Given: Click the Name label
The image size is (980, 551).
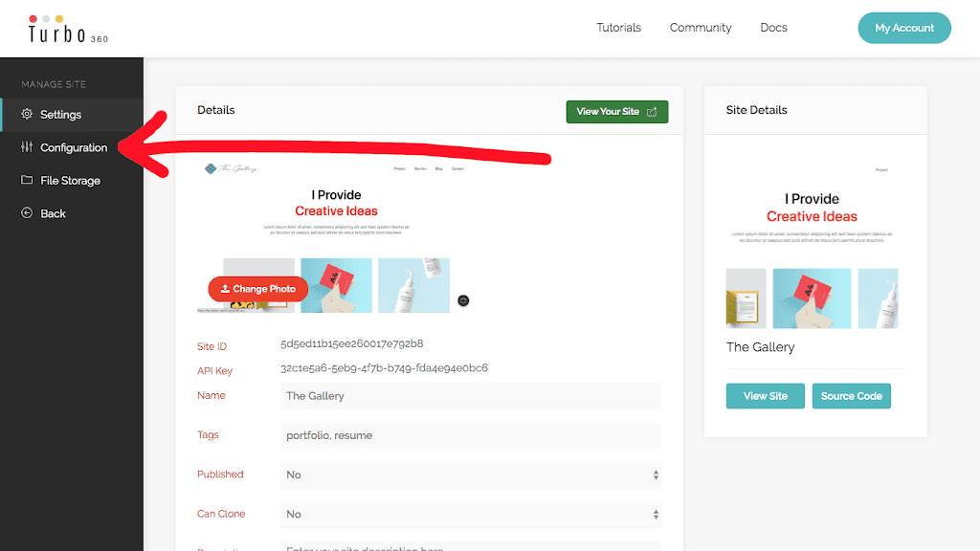Looking at the screenshot, I should point(212,395).
